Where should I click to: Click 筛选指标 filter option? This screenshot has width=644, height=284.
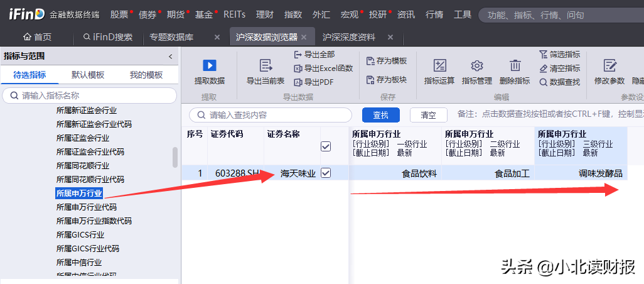(559, 54)
